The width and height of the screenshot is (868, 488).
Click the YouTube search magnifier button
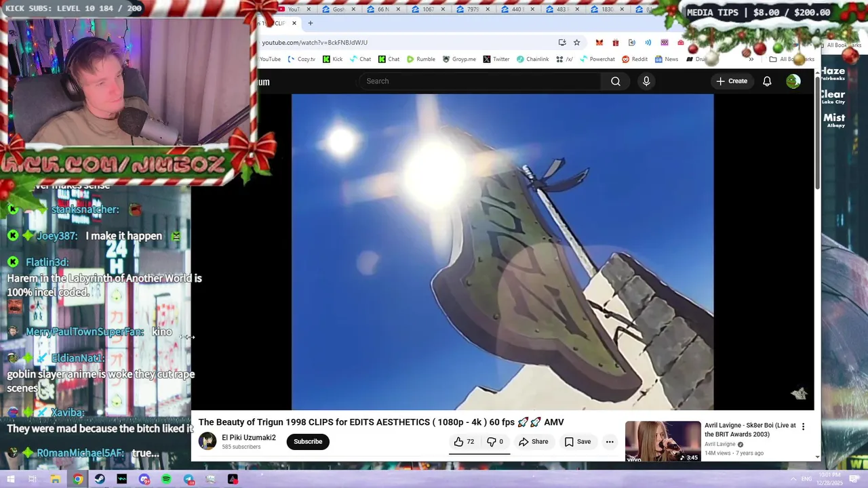point(615,81)
